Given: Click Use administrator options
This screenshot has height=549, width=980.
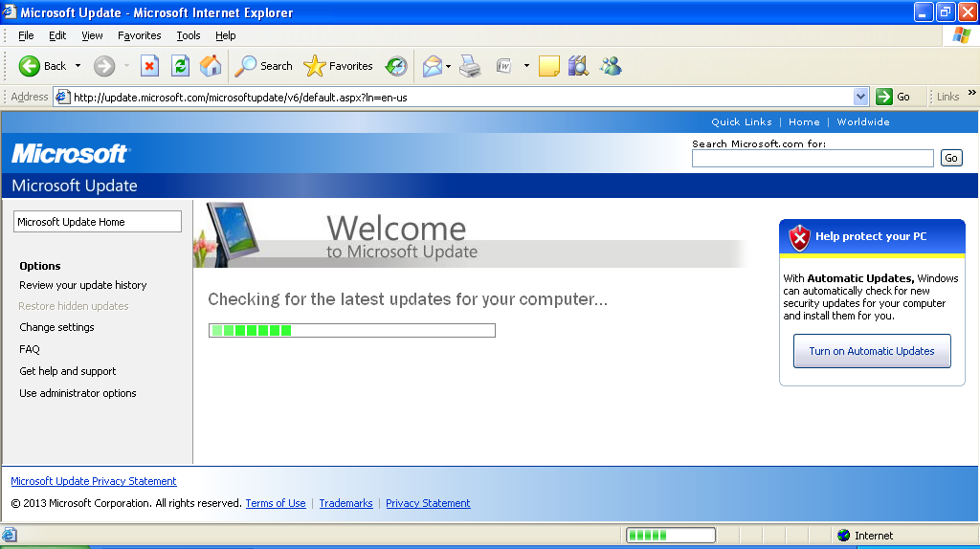Looking at the screenshot, I should [78, 393].
